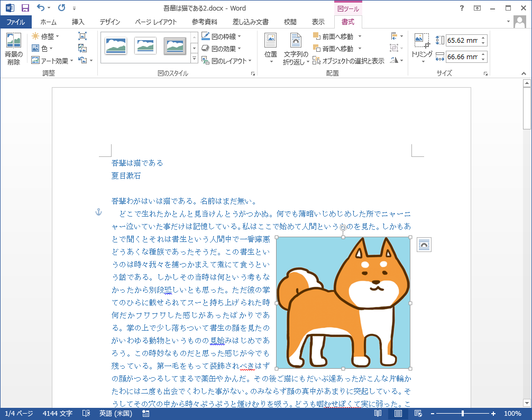Viewport: 532px width, 420px height.
Task: Click the Reset Picture icon
Action: (x=82, y=60)
